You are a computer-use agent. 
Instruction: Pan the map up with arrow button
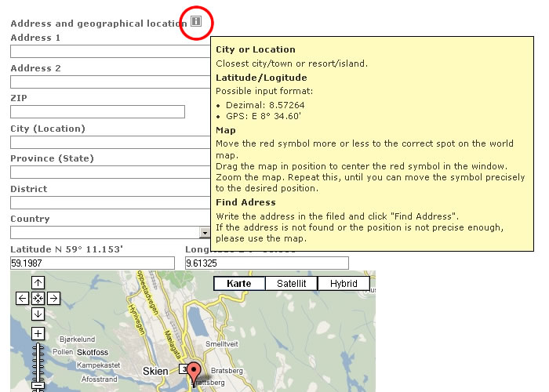pyautogui.click(x=38, y=283)
